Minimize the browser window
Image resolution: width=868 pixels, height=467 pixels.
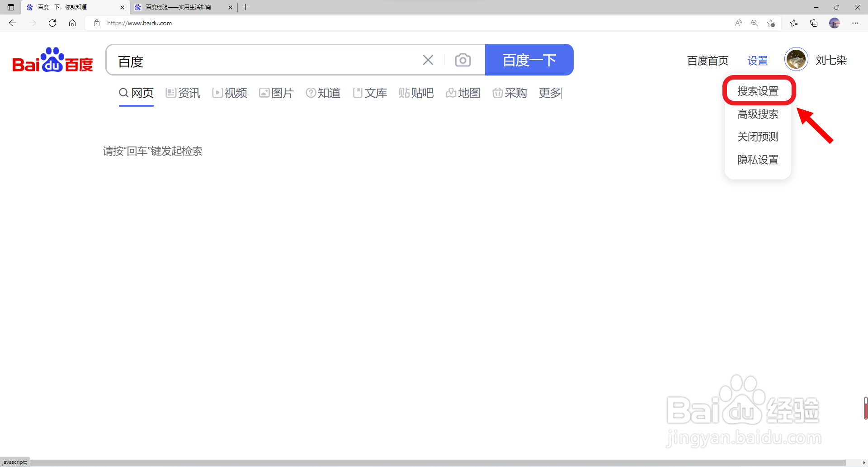coord(816,7)
